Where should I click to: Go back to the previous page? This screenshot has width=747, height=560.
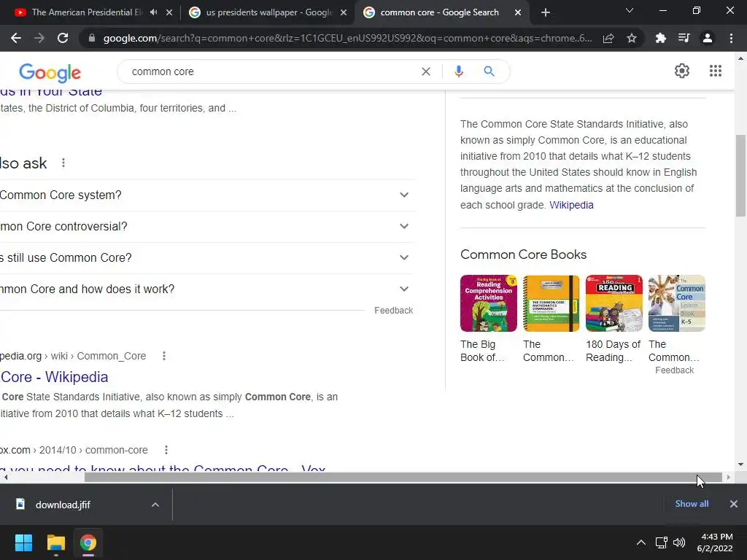point(16,38)
